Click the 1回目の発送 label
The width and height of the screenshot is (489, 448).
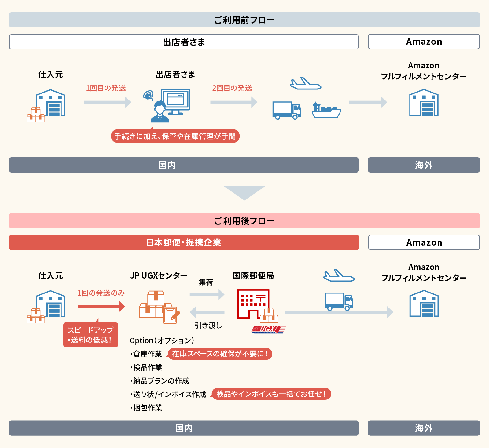[x=106, y=88]
